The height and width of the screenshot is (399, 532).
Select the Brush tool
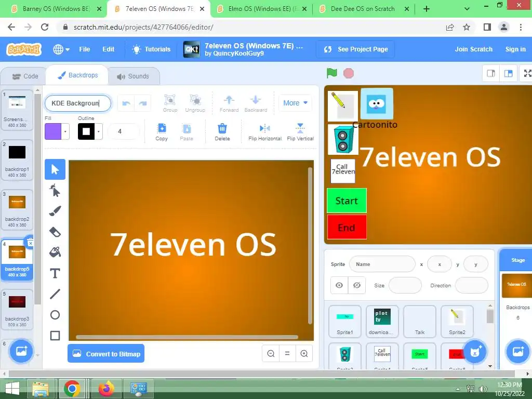coord(55,211)
